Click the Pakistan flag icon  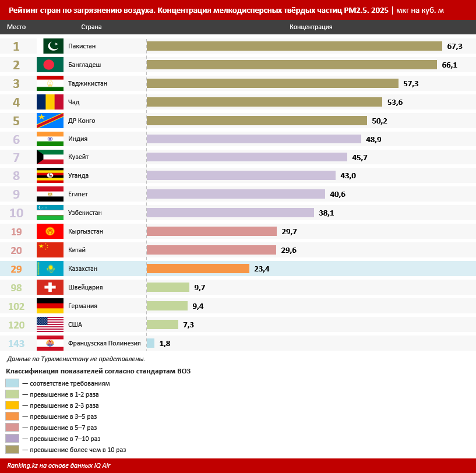click(x=53, y=46)
